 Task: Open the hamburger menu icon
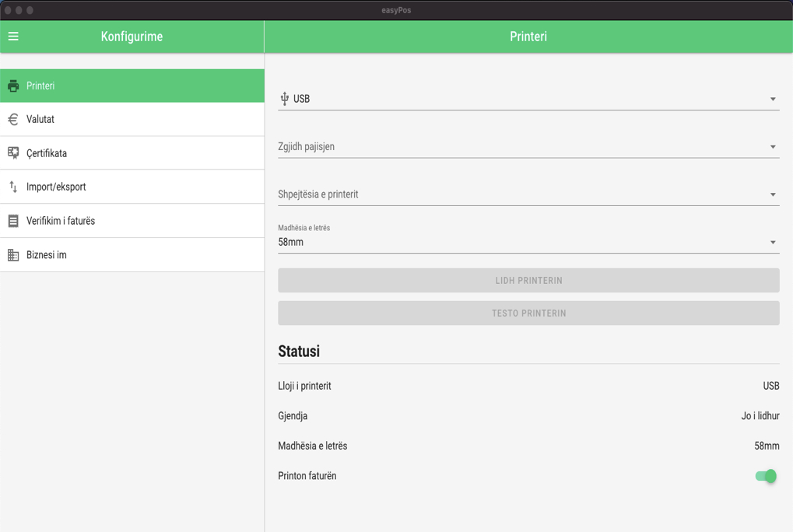click(x=13, y=37)
